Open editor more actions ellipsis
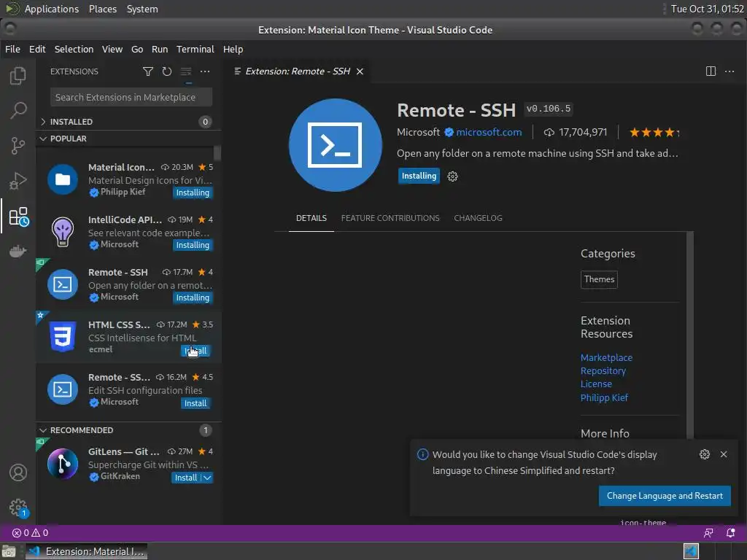Screen dimensions: 747x560 [x=729, y=71]
